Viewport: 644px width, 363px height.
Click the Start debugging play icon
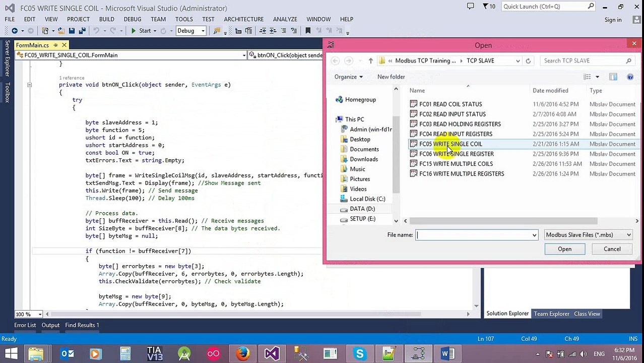(x=134, y=31)
